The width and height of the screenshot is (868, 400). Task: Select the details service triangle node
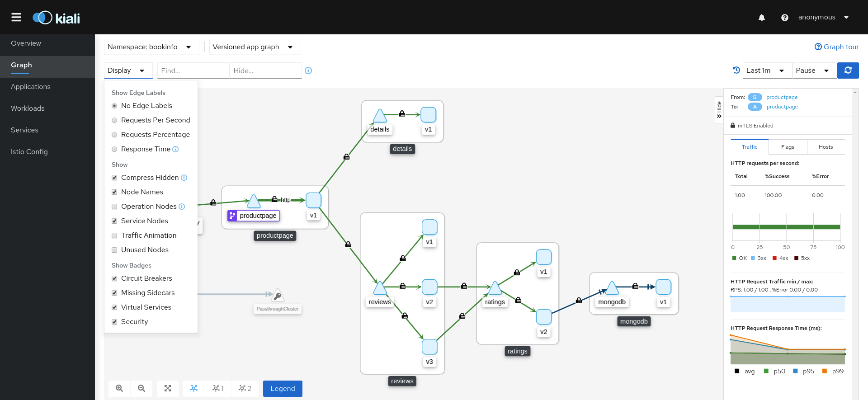(x=380, y=116)
